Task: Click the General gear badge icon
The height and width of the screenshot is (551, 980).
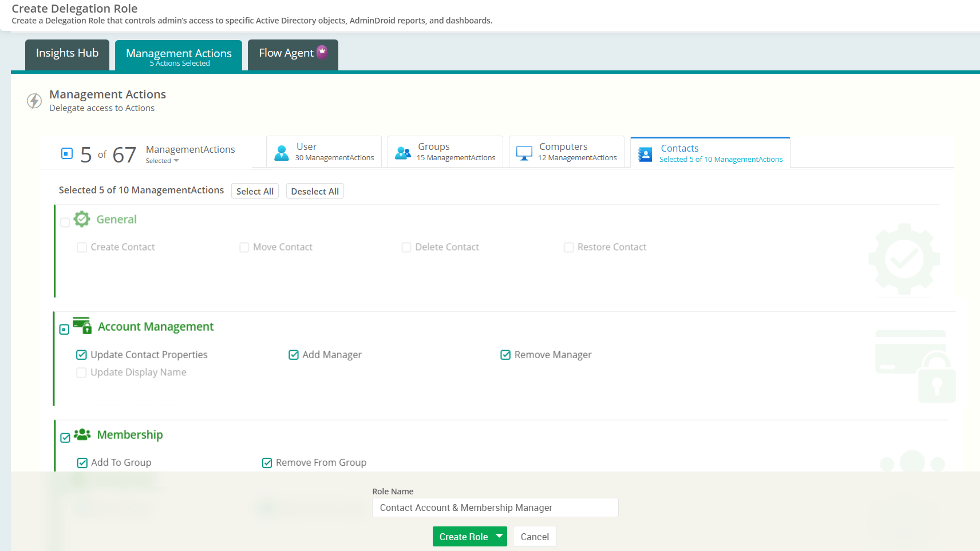Action: (82, 219)
